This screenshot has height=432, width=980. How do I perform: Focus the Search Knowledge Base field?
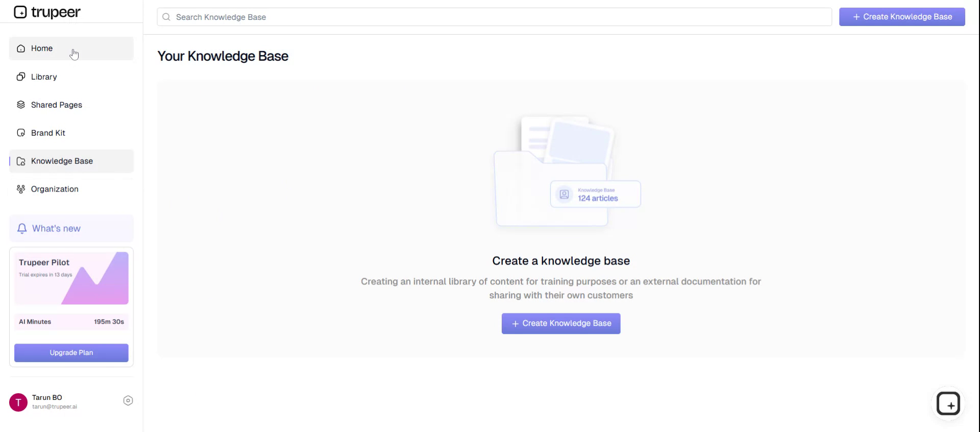500,17
